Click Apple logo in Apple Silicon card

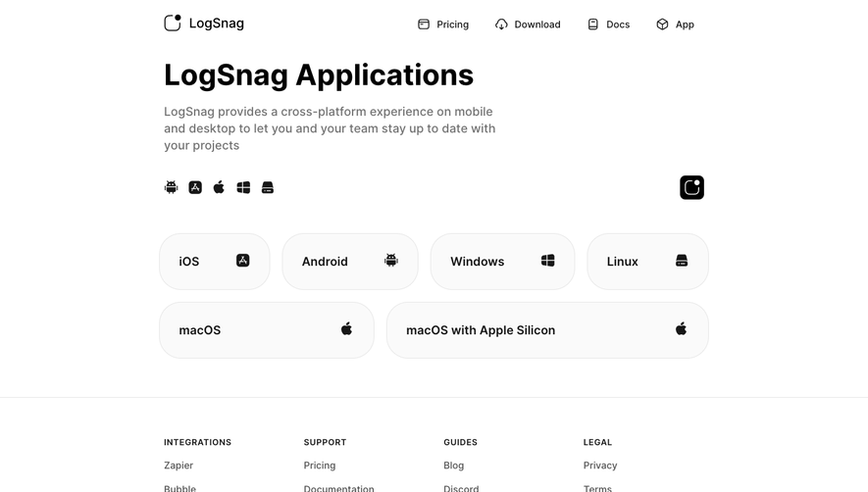pos(682,328)
